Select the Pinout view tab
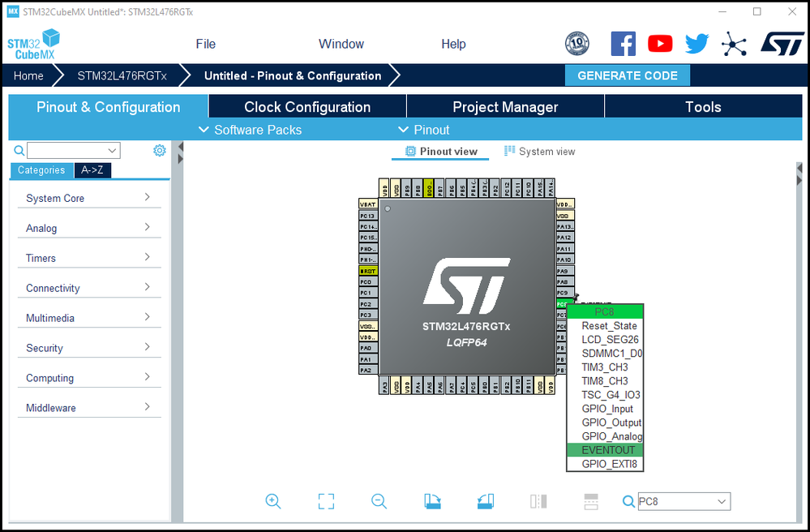 tap(440, 152)
